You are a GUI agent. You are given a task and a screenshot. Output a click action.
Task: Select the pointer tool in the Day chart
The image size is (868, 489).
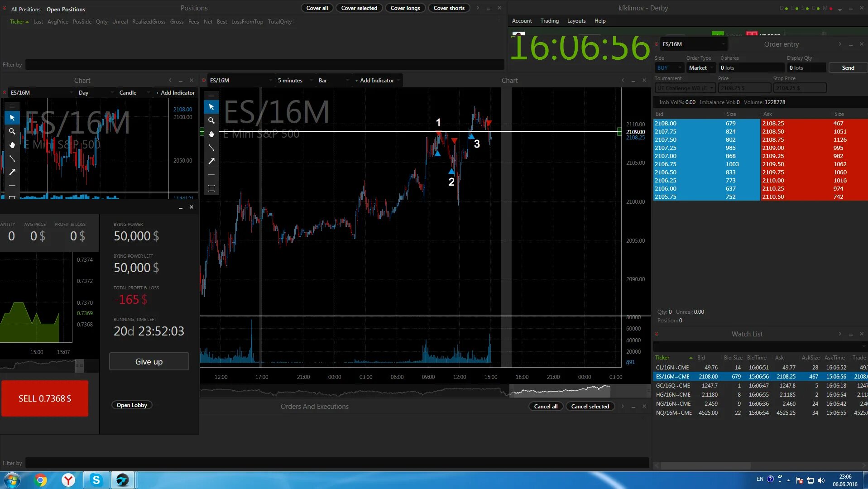pyautogui.click(x=12, y=118)
